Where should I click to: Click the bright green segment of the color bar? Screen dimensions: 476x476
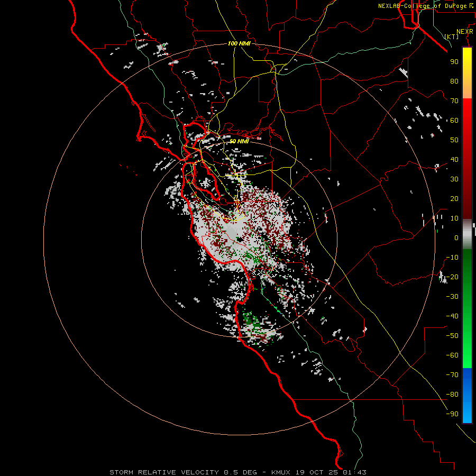[467, 349]
